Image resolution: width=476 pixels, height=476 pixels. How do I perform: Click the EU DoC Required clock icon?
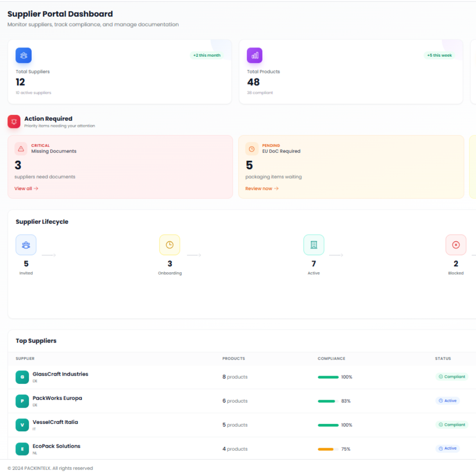click(x=251, y=149)
